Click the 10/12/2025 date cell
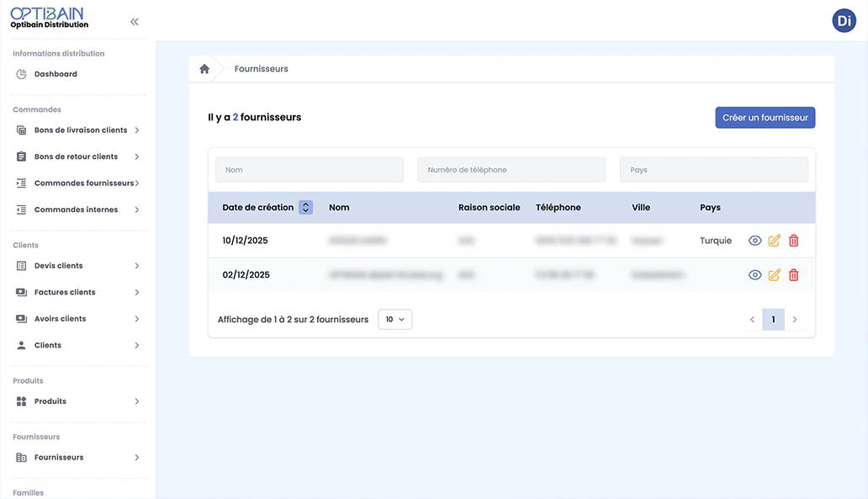This screenshot has height=499, width=868. point(246,241)
